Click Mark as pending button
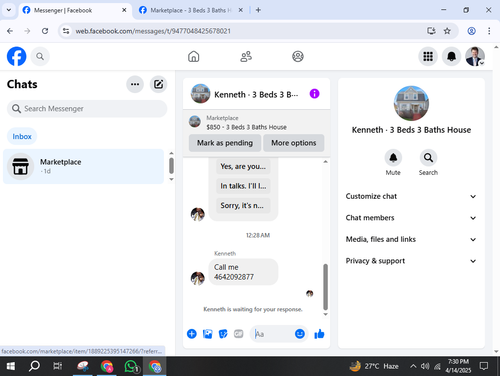This screenshot has height=376, width=500. click(225, 143)
